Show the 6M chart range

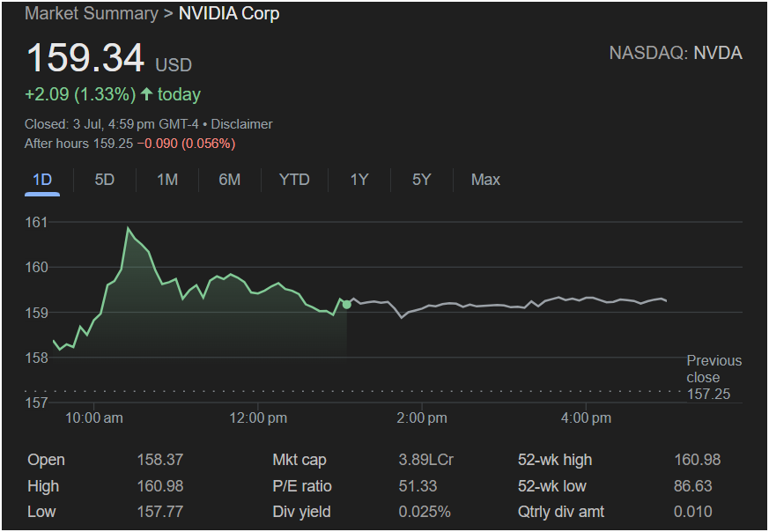[x=230, y=180]
